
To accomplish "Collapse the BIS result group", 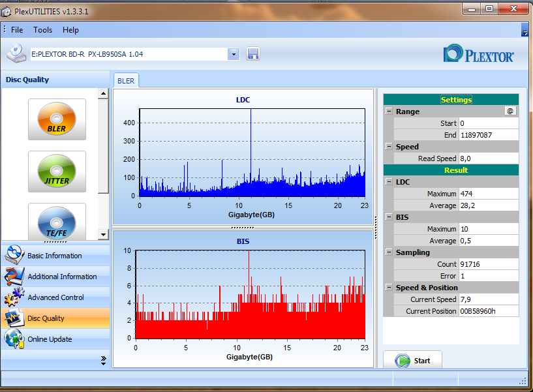I will (x=389, y=217).
